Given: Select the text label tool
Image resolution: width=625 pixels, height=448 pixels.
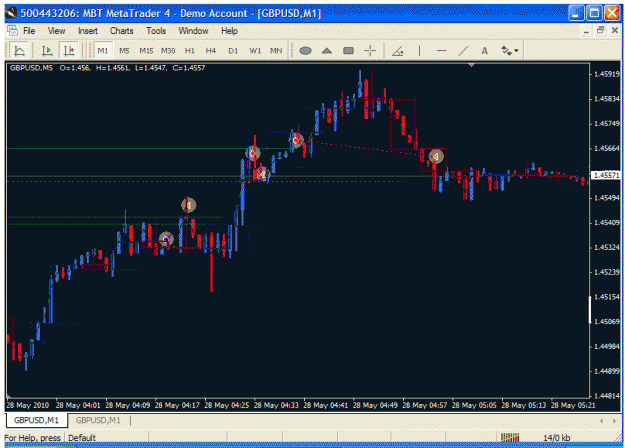Looking at the screenshot, I should point(484,51).
